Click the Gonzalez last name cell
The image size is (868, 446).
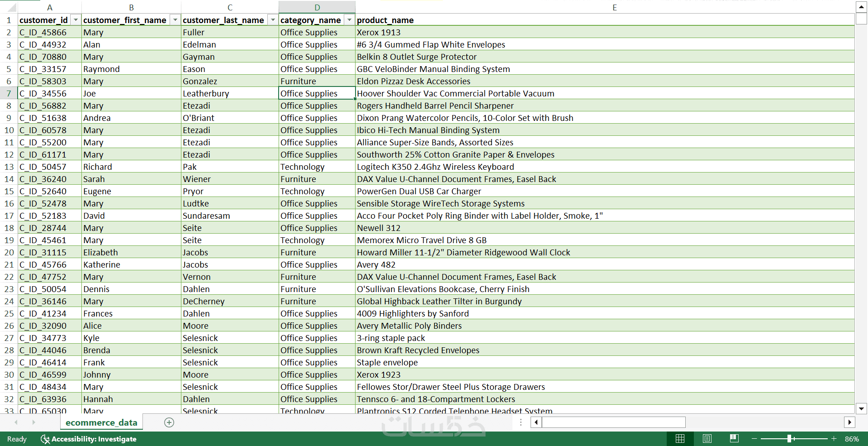coord(230,81)
